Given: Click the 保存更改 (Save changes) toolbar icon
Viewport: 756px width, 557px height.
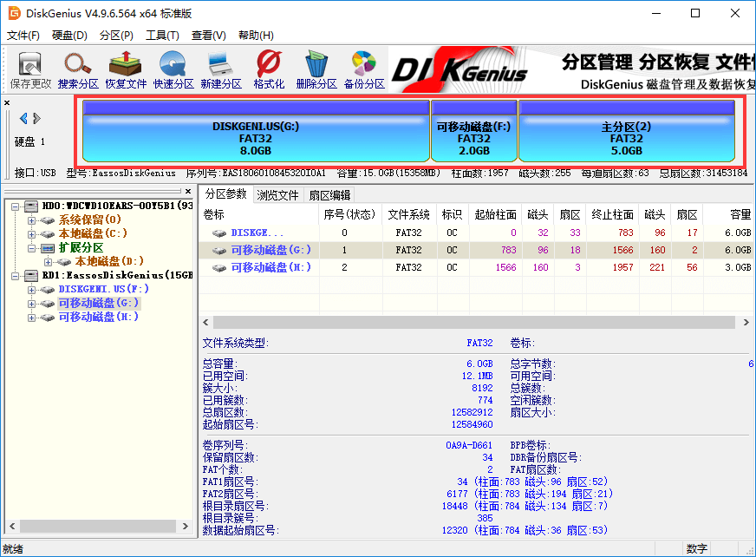Looking at the screenshot, I should coord(30,69).
